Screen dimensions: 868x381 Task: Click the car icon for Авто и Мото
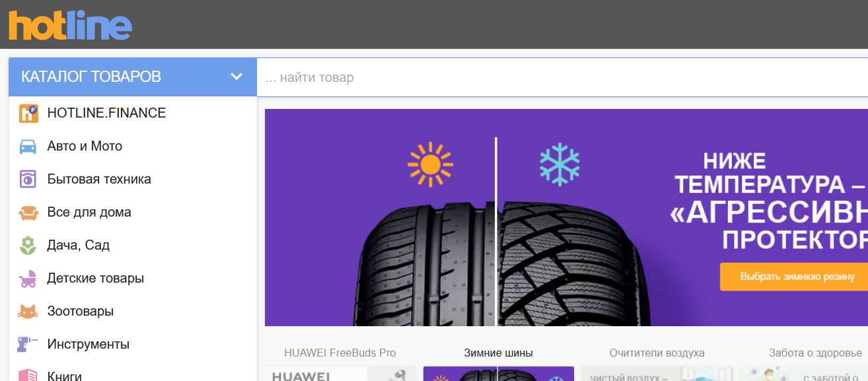[28, 147]
